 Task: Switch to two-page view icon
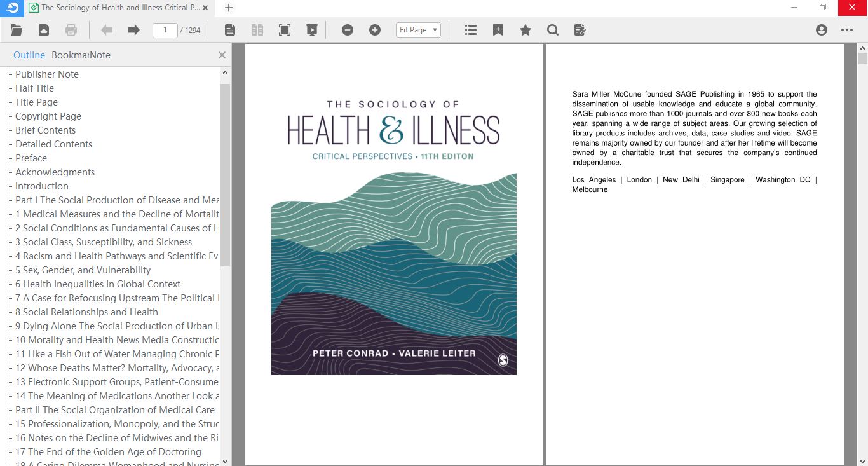[257, 30]
